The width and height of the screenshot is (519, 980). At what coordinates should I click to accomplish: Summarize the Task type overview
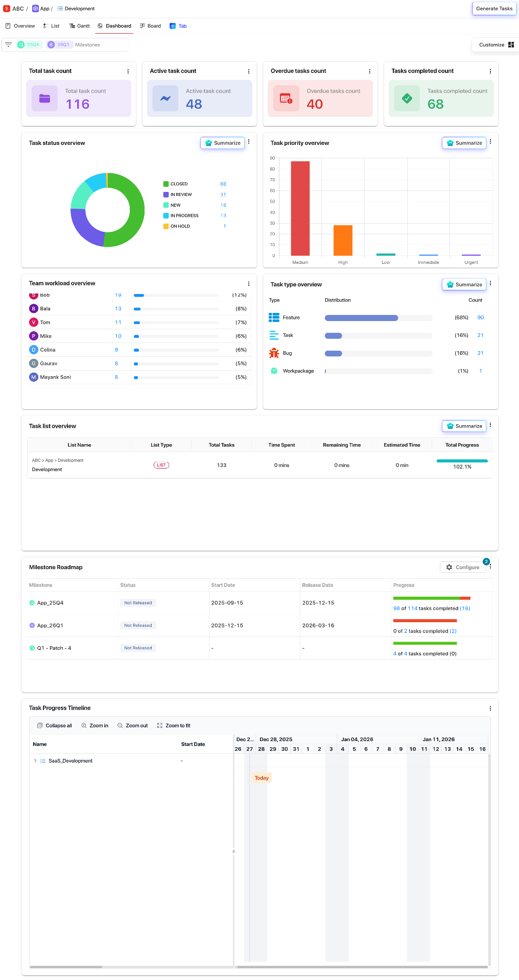[x=464, y=285]
